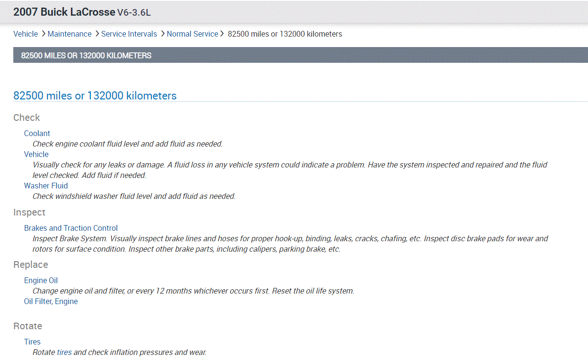Image resolution: width=588 pixels, height=364 pixels.
Task: Open Brakes and Traction Control link
Action: point(71,228)
